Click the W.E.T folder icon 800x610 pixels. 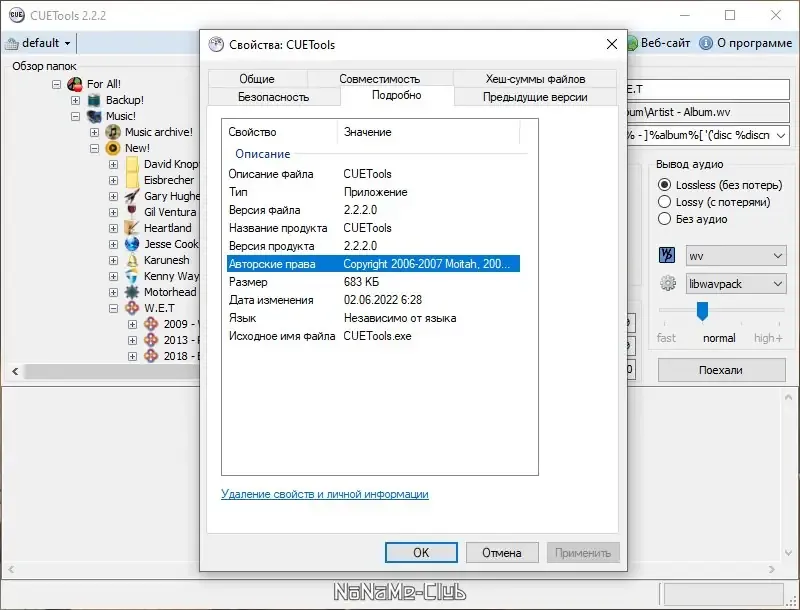click(132, 308)
